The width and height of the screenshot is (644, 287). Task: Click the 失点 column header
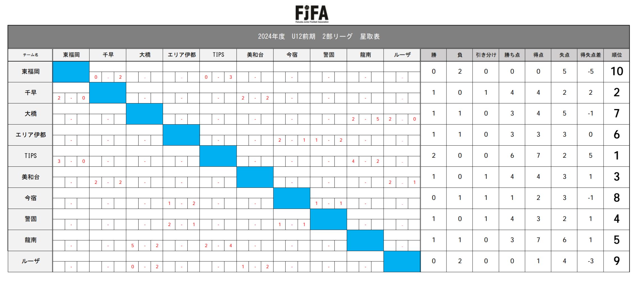[x=564, y=55]
